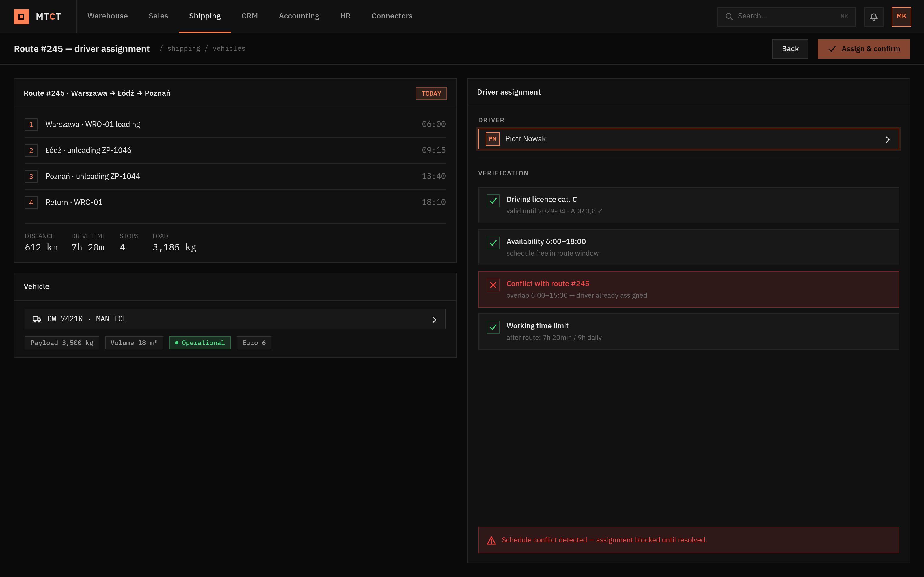The image size is (924, 577).
Task: Expand the DW 7421K vehicle selector chevron
Action: coord(434,319)
